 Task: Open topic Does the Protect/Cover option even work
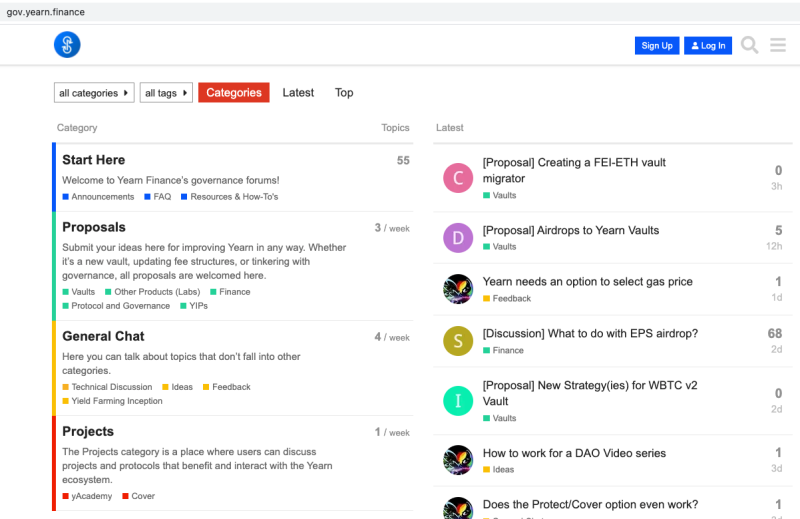click(590, 504)
